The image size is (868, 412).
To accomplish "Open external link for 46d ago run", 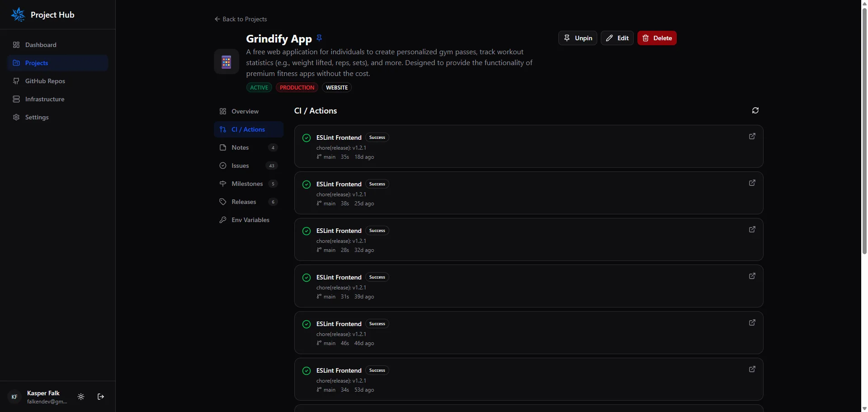I will (752, 322).
